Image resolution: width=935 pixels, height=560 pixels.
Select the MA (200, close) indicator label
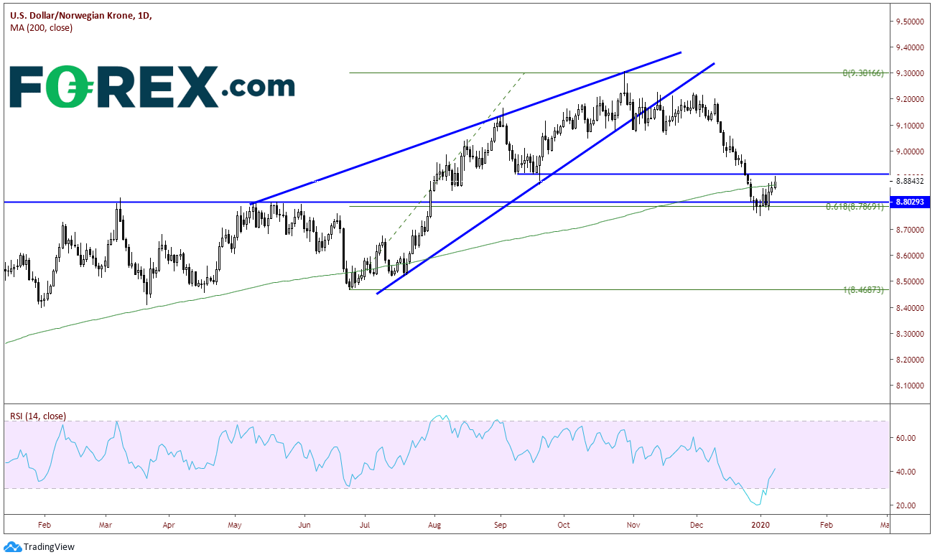(x=41, y=28)
